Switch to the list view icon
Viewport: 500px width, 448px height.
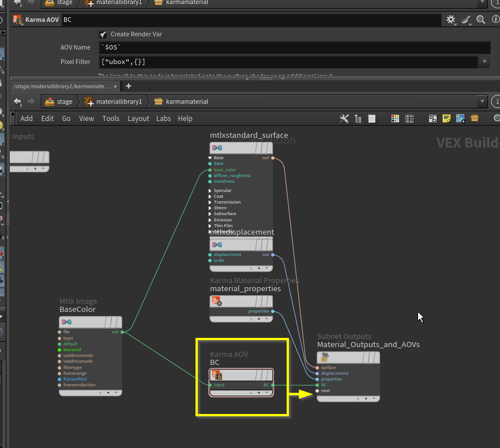coord(372,119)
